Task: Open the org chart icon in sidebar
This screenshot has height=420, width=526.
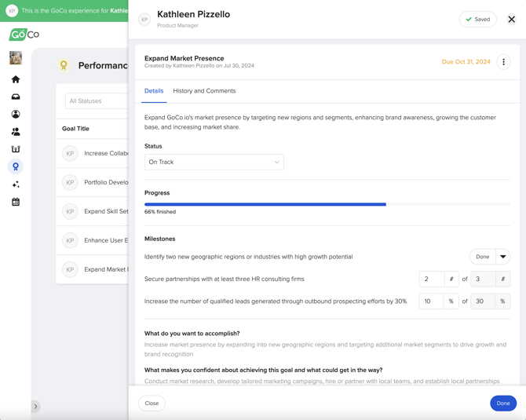Action: [x=16, y=149]
